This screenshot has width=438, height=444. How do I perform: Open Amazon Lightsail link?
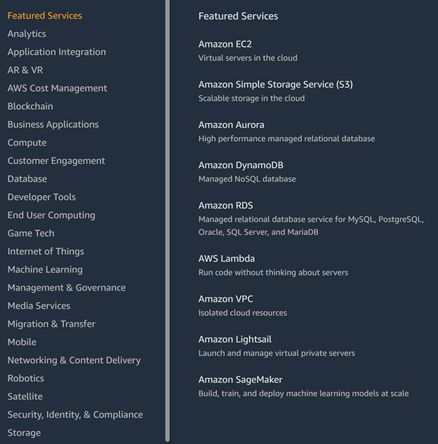tap(235, 339)
